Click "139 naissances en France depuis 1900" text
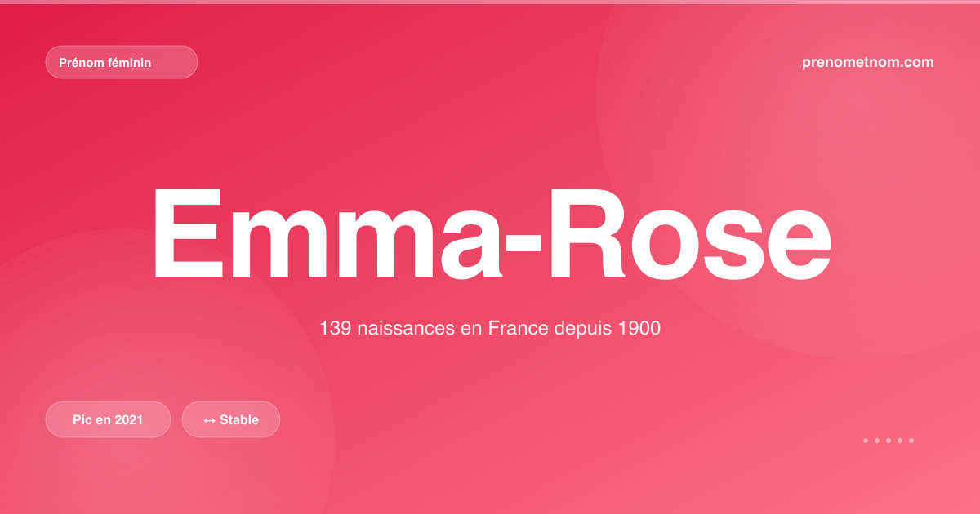The height and width of the screenshot is (514, 980). click(490, 329)
